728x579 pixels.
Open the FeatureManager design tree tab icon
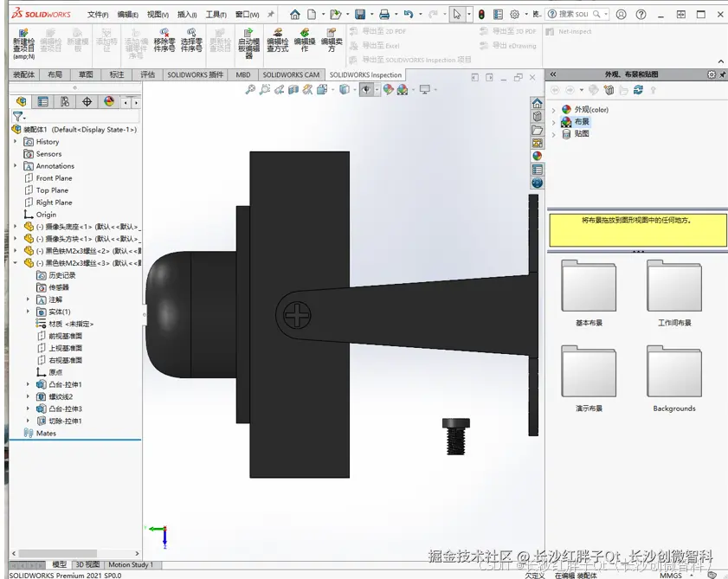[x=21, y=101]
